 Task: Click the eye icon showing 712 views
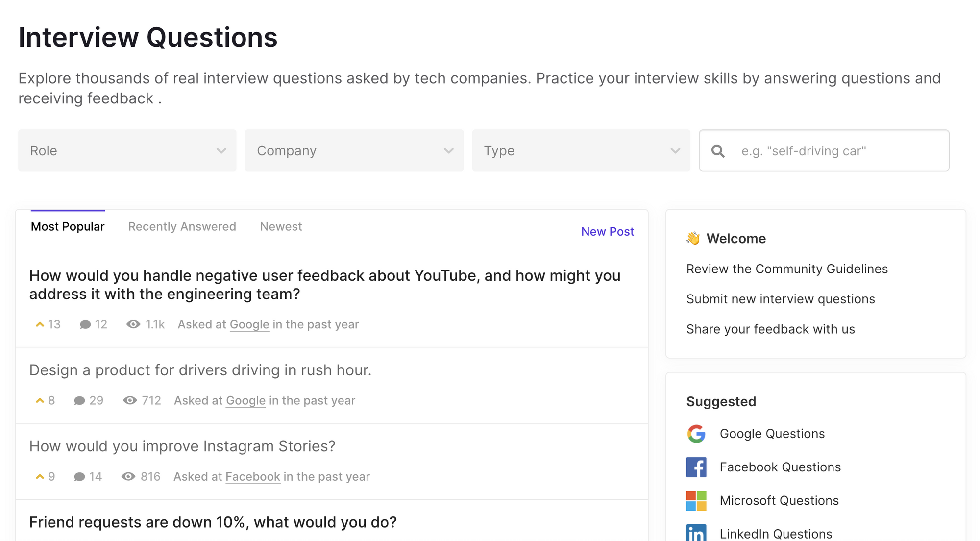pos(130,400)
